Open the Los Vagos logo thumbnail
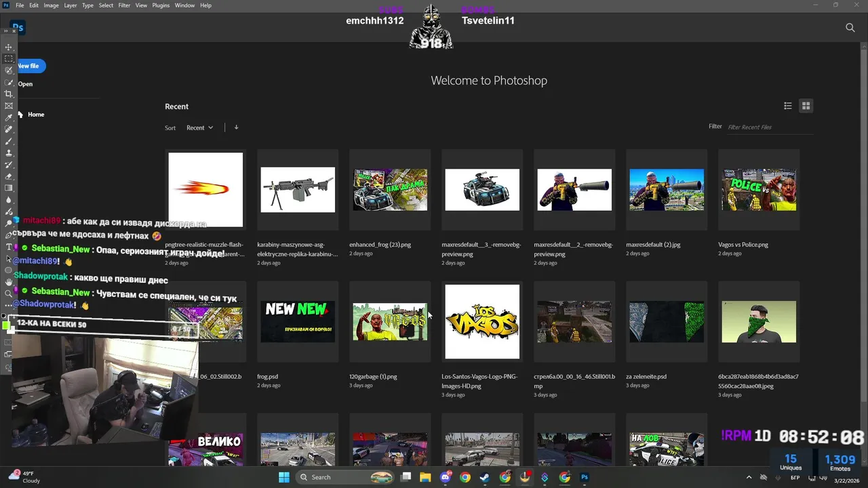Image resolution: width=868 pixels, height=488 pixels. click(482, 321)
